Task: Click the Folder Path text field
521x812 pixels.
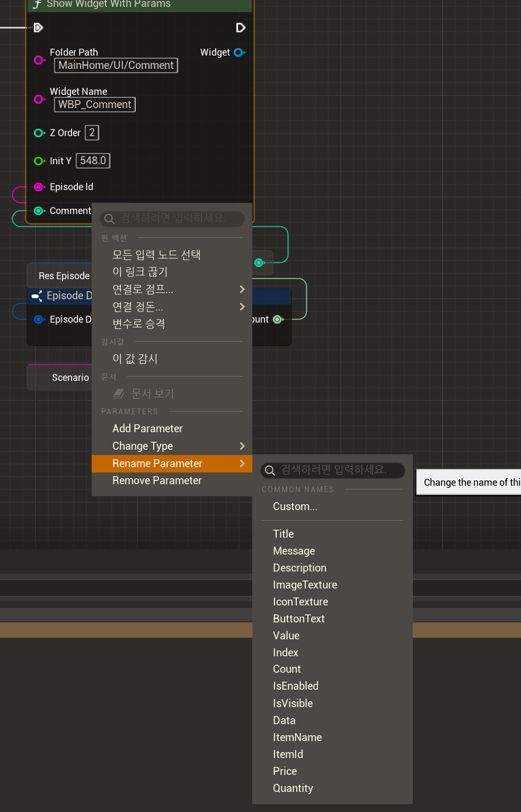Action: click(x=116, y=65)
